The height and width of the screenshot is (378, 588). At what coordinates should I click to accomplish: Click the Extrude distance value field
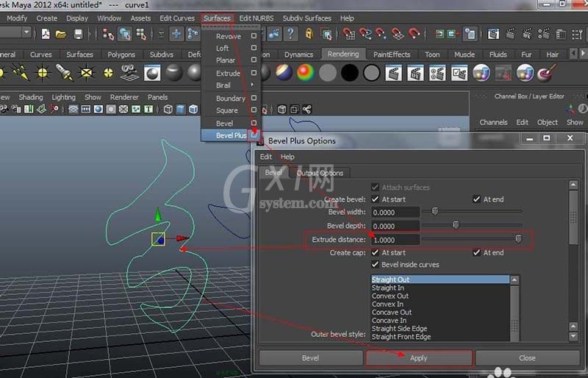395,240
